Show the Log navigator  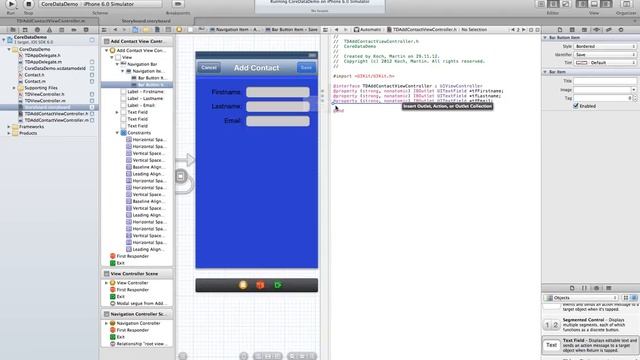click(86, 30)
